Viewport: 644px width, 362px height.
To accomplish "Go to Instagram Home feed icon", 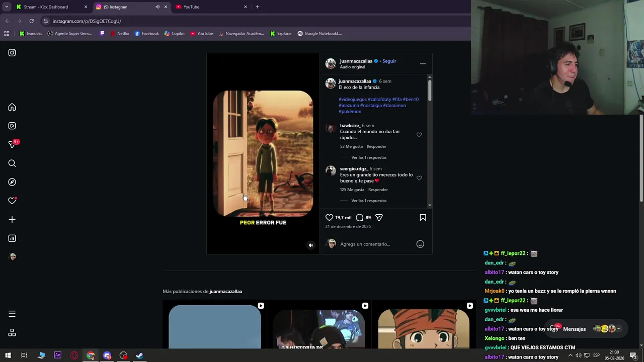I will tap(12, 107).
